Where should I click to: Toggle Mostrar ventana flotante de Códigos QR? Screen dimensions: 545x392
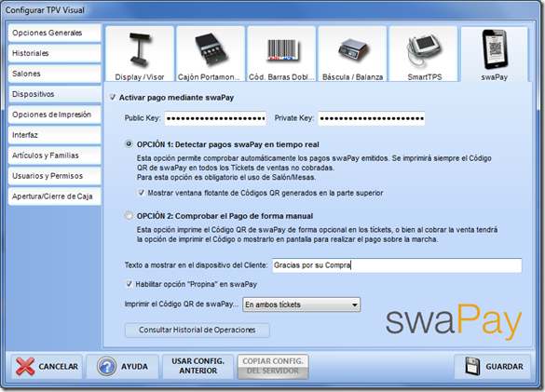pos(141,193)
